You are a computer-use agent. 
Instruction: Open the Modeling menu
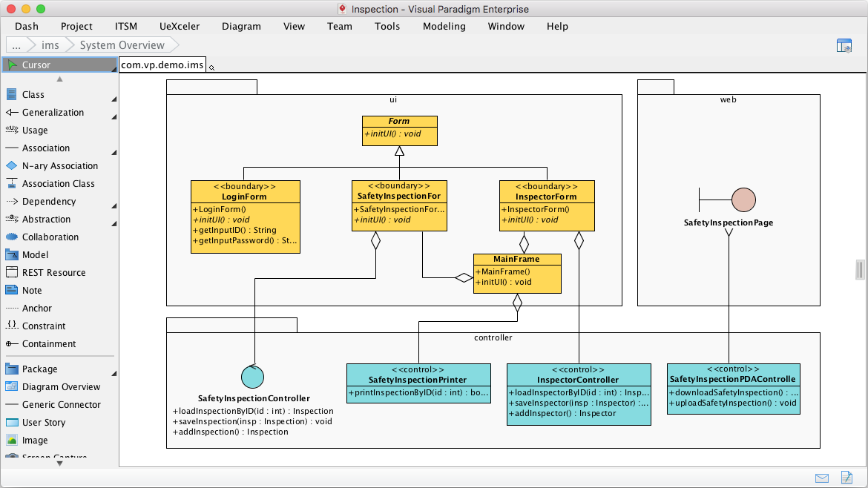444,26
